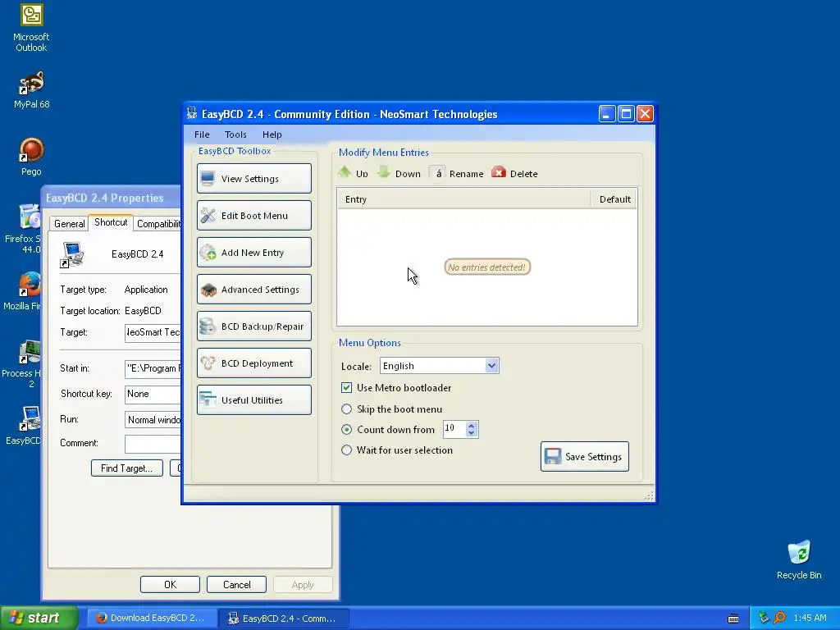
Task: Click Cancel in the Properties window
Action: tap(236, 584)
